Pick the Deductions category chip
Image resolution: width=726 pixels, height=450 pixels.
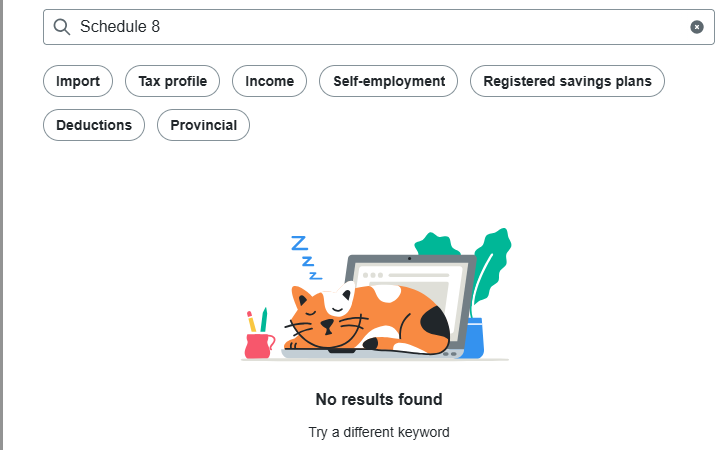click(x=94, y=125)
